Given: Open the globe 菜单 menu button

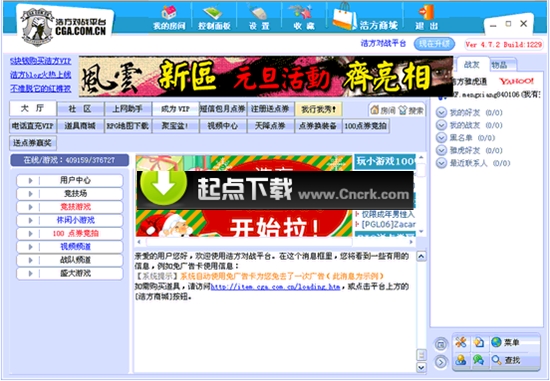Looking at the screenshot, I should click(505, 342).
